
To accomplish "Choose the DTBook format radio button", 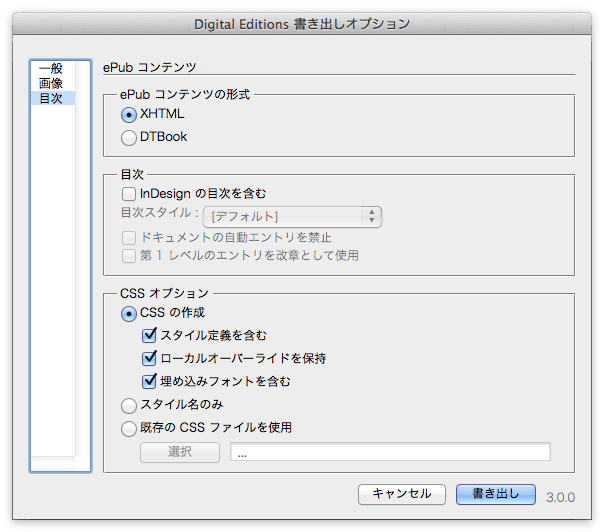I will [x=129, y=138].
